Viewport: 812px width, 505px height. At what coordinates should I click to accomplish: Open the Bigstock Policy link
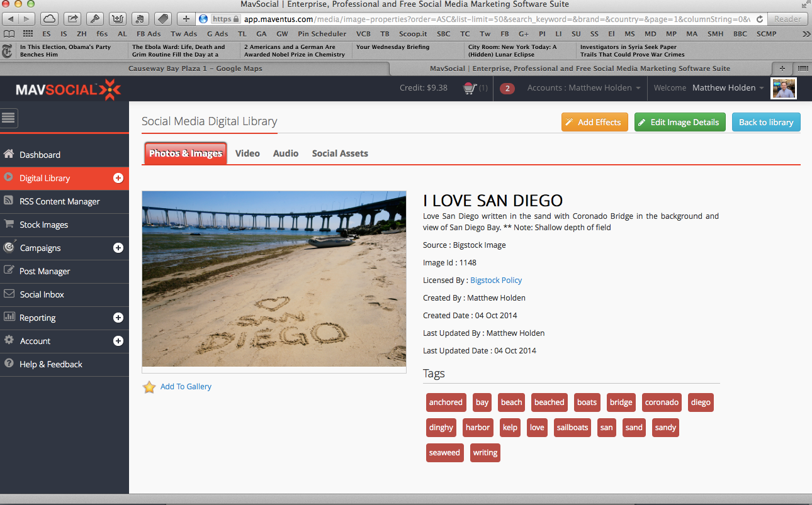496,280
